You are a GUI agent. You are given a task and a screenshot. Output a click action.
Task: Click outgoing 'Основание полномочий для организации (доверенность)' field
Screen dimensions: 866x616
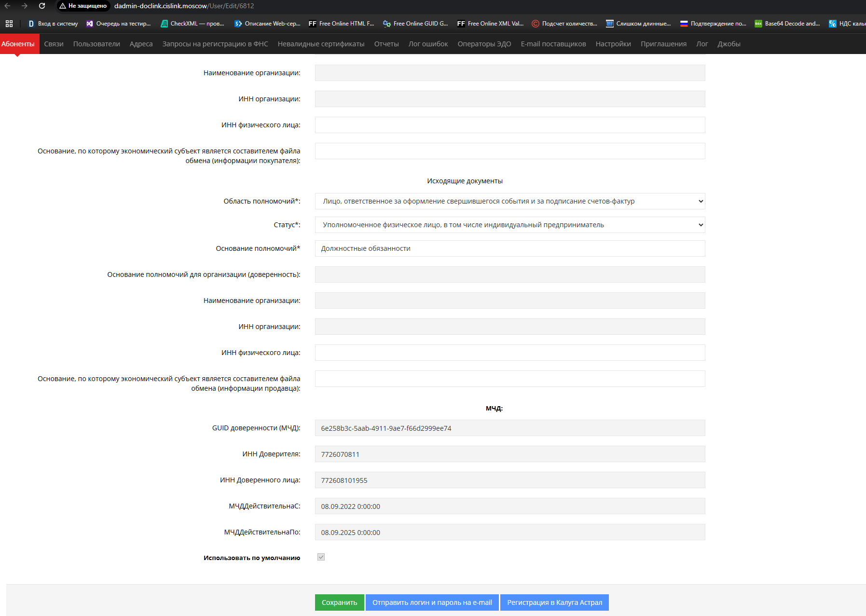point(510,274)
